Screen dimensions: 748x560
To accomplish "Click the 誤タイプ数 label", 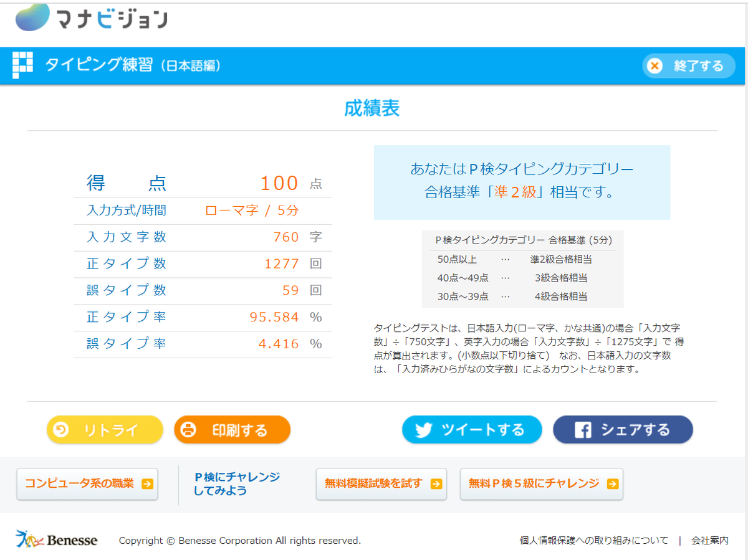I will [127, 290].
